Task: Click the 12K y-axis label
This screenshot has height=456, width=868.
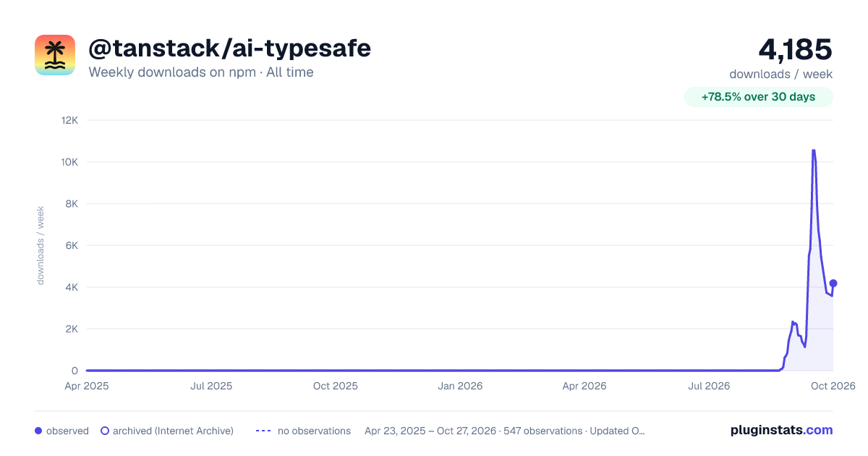Action: coord(70,120)
